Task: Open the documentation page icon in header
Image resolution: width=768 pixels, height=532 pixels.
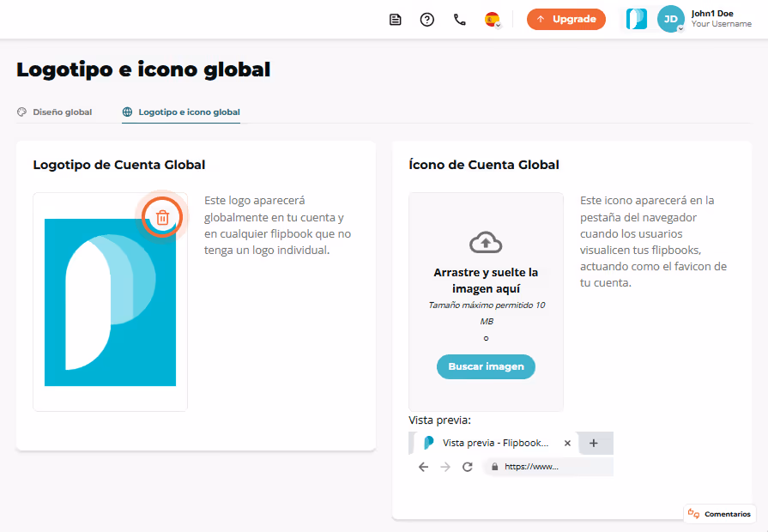Action: coord(396,20)
